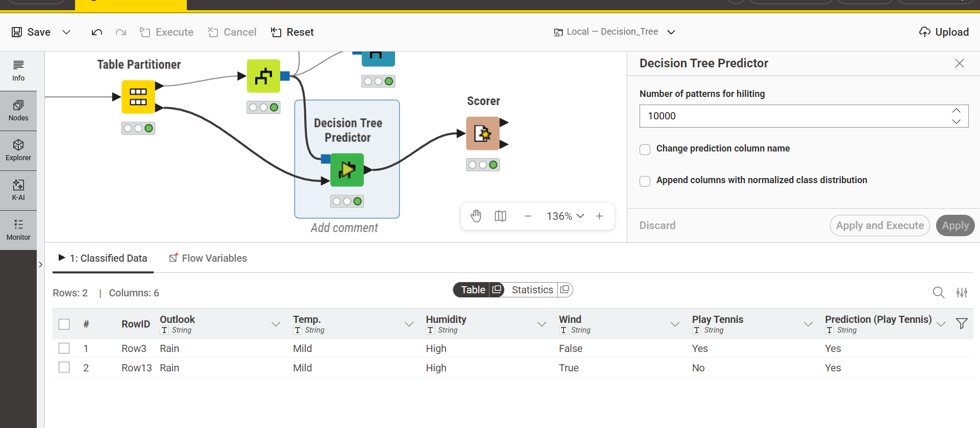Select the Row3 checkbox
This screenshot has width=980, height=428.
[x=64, y=348]
